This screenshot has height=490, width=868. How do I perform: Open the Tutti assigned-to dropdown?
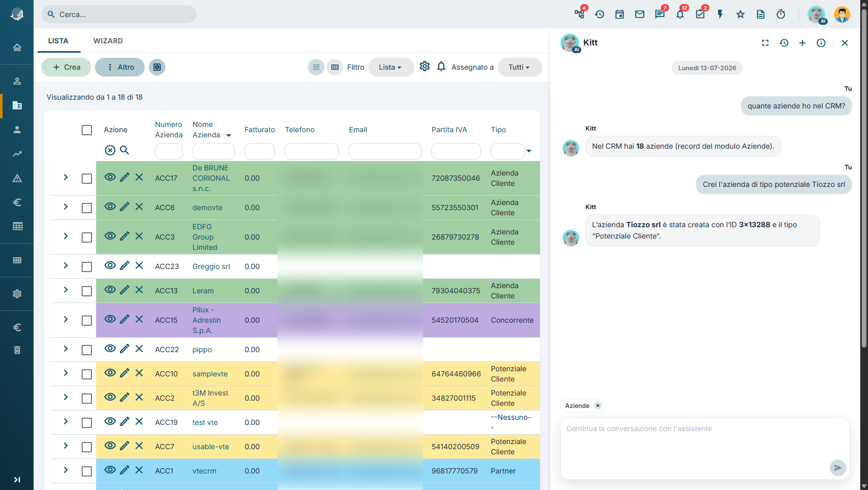click(520, 67)
